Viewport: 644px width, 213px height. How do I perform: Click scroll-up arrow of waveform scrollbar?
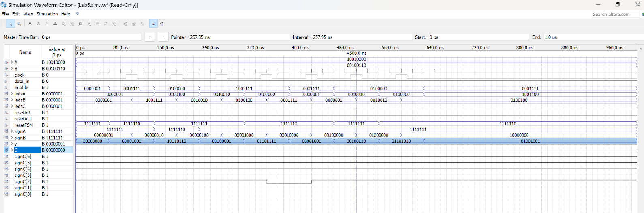[641, 49]
